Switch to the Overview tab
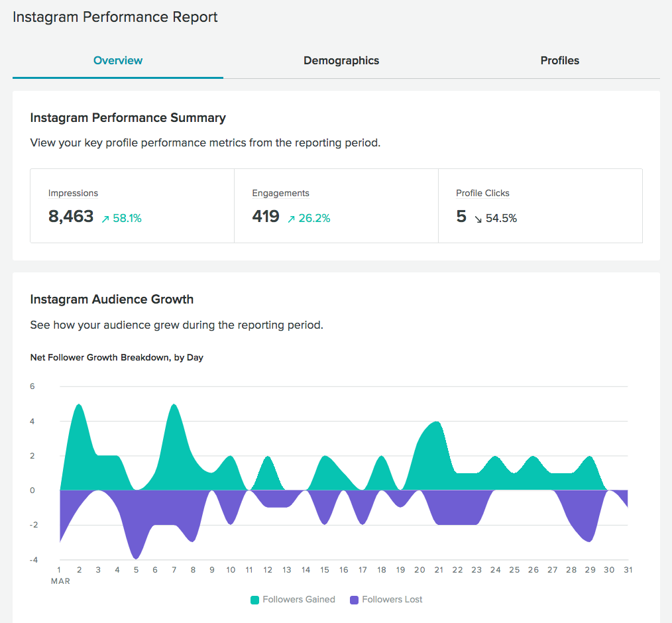672x623 pixels. click(x=118, y=60)
